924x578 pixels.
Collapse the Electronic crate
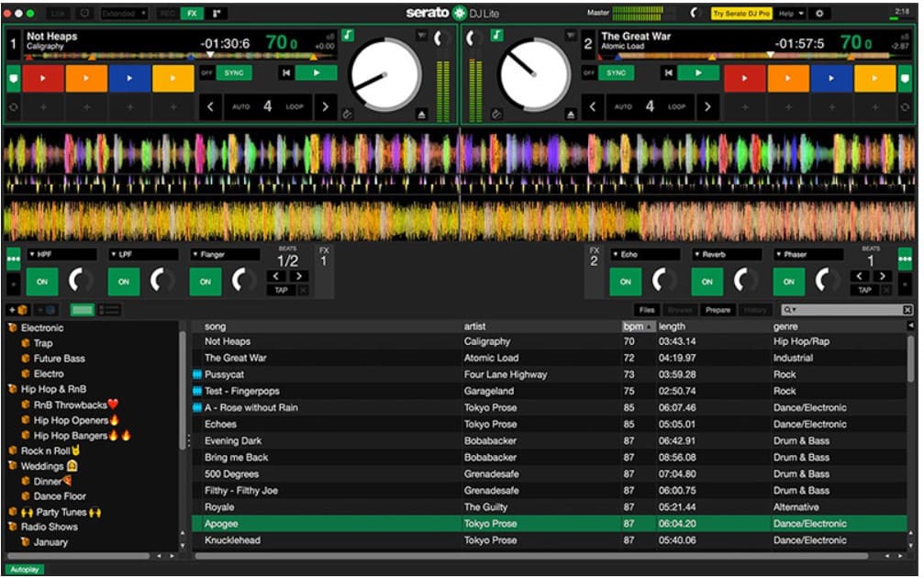point(12,328)
